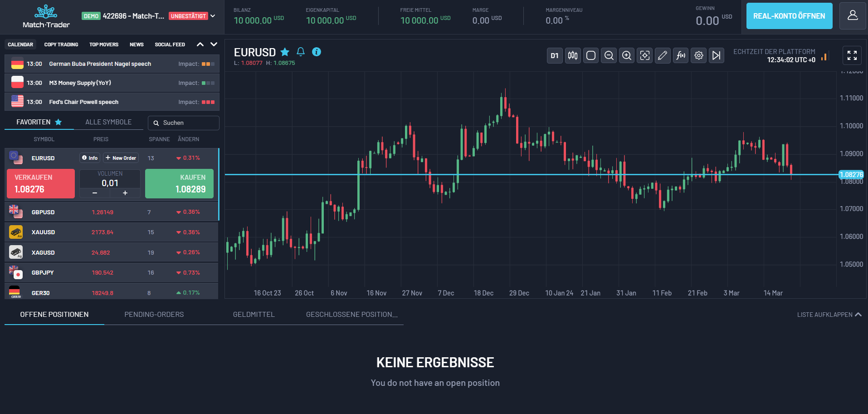Open the Geldmittel tab
The height and width of the screenshot is (414, 868).
click(254, 315)
